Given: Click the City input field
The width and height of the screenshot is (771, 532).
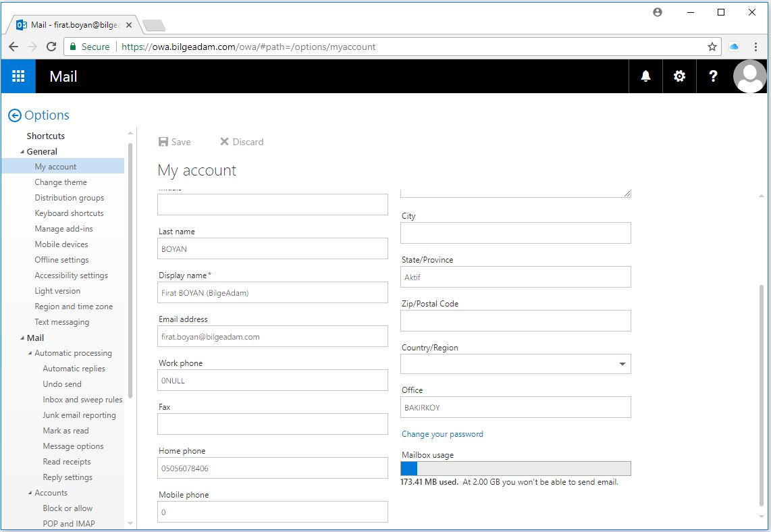Looking at the screenshot, I should [515, 233].
